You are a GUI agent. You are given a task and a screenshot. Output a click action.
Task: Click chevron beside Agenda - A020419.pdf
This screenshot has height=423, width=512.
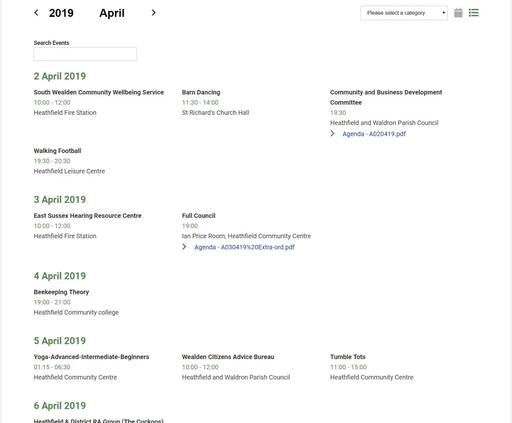coord(332,133)
